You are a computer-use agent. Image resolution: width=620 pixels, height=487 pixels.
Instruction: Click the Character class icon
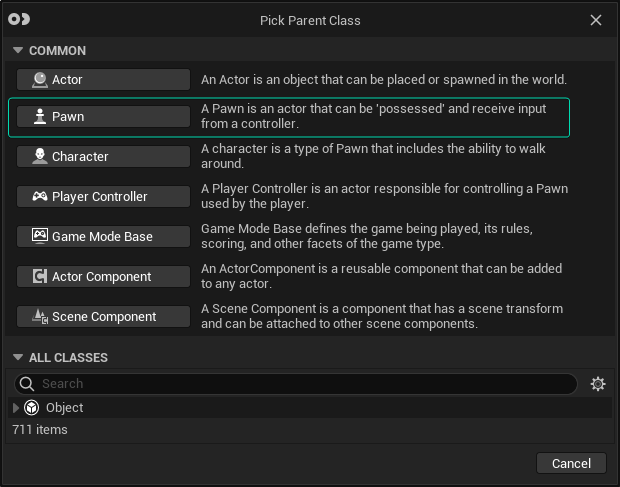[40, 156]
